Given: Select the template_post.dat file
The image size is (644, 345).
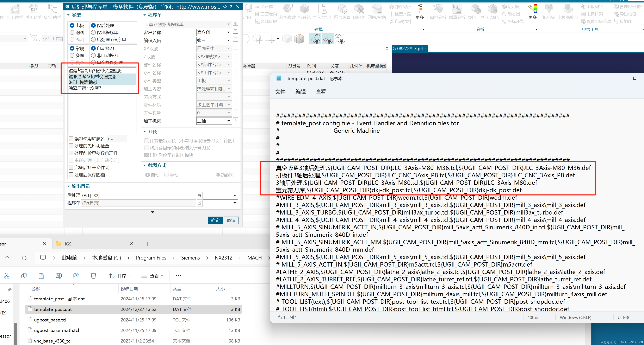Looking at the screenshot, I should pyautogui.click(x=134, y=309).
